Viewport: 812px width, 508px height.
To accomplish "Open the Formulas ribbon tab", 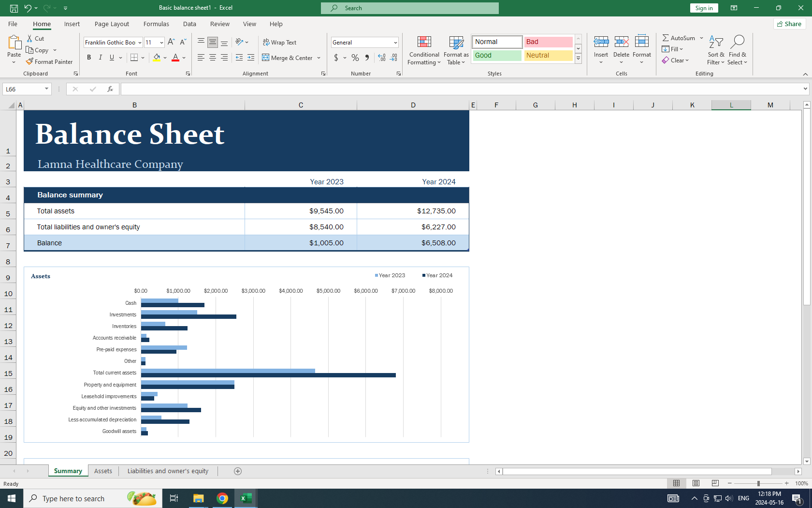I will tap(156, 24).
